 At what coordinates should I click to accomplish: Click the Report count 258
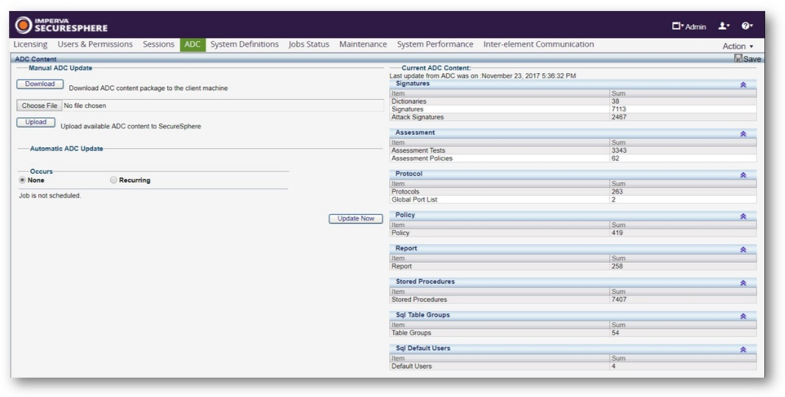[617, 266]
